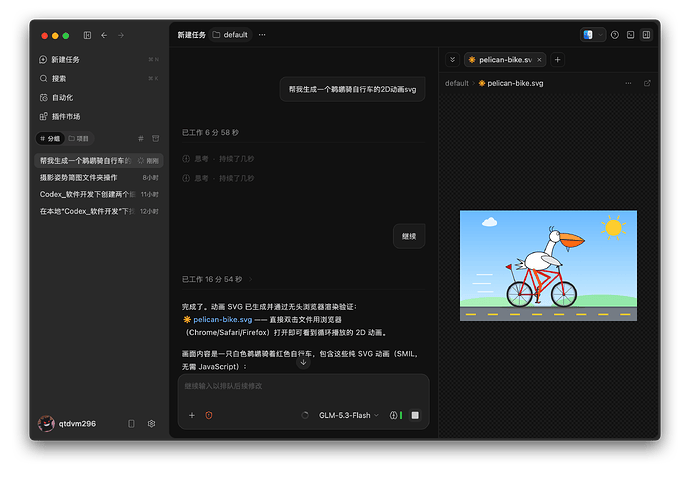Click the hash icon beside the group toggle
This screenshot has height=479, width=690.
tap(141, 139)
